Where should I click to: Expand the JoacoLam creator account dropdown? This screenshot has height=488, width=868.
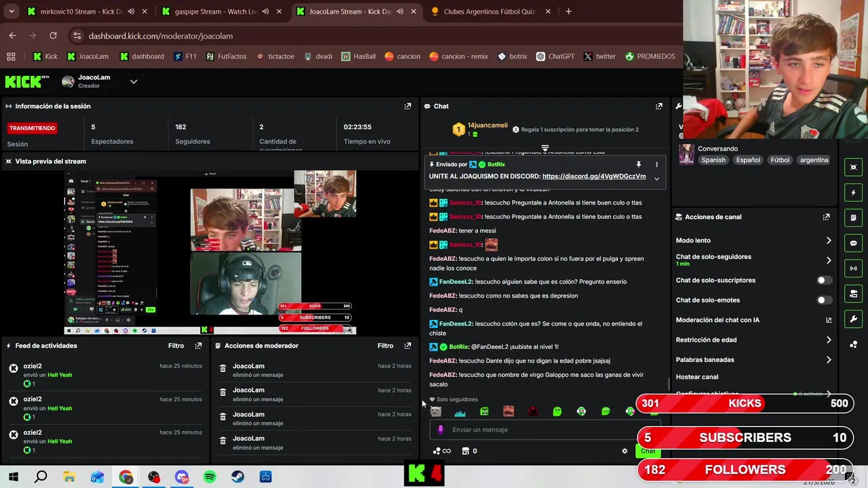tap(134, 81)
